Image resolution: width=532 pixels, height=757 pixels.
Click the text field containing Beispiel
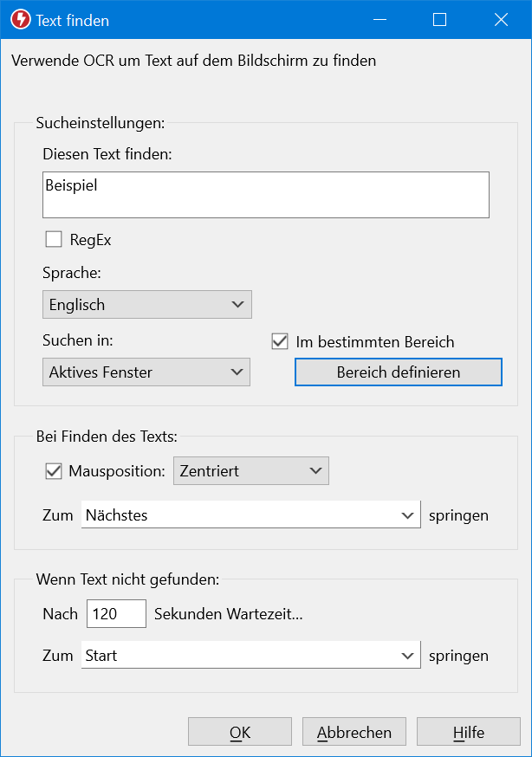(x=265, y=194)
